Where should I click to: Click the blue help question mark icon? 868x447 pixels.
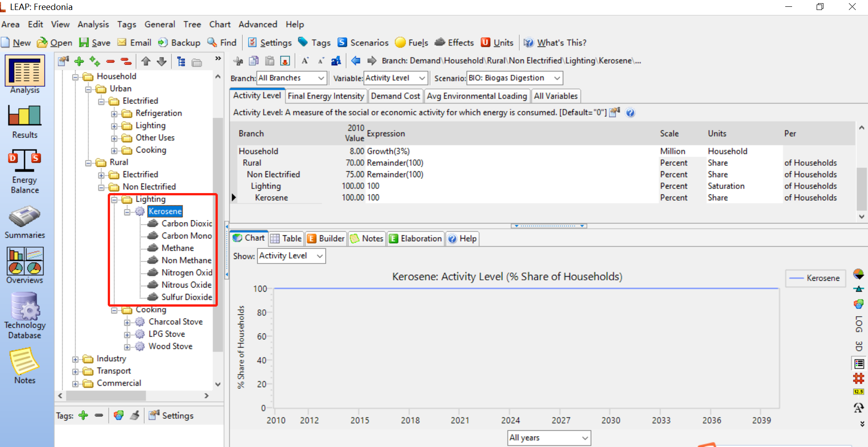630,113
